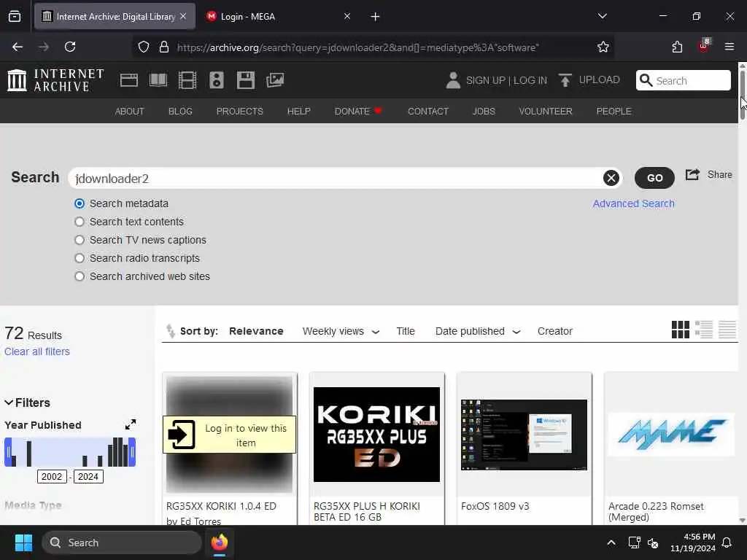Screen dimensions: 747x560
Task: Click the right year range slider handle
Action: 133,452
